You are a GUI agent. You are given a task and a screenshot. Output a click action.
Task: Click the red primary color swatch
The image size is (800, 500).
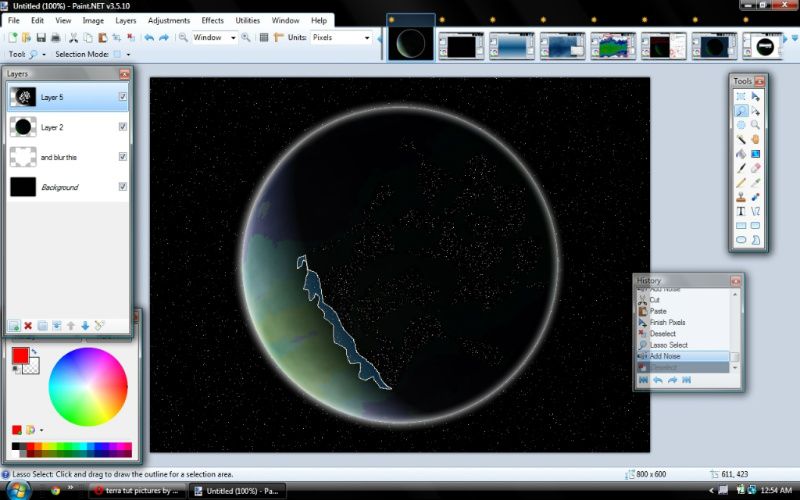tap(20, 356)
